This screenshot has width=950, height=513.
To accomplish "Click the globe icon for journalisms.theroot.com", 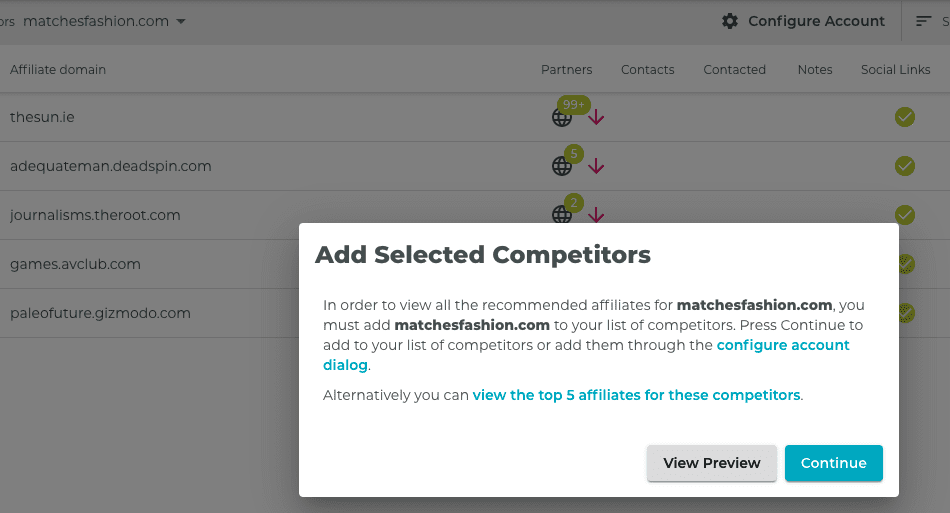I will pos(562,214).
